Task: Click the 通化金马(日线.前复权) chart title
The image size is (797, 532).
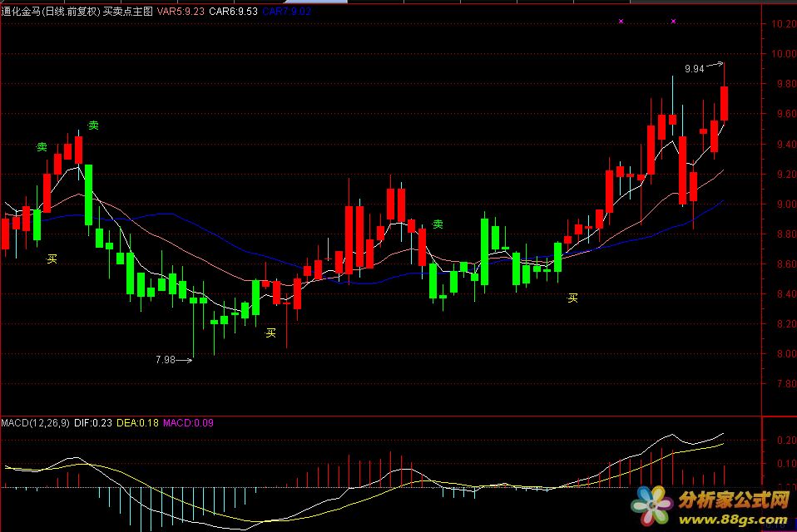Action: [x=51, y=11]
